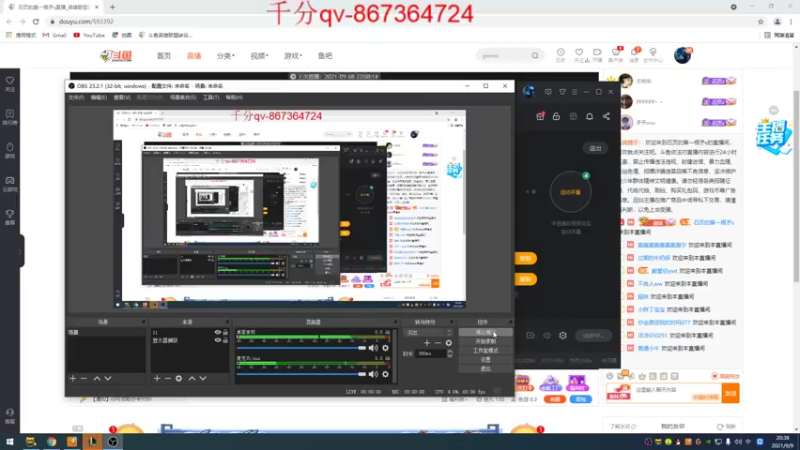800x450 pixels.
Task: Expand collapsed Douyu left sidebar arrow tab
Action: point(20,252)
